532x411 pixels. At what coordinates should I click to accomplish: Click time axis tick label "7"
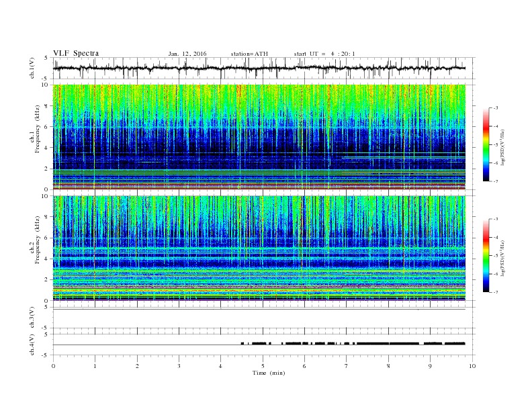coord(347,366)
